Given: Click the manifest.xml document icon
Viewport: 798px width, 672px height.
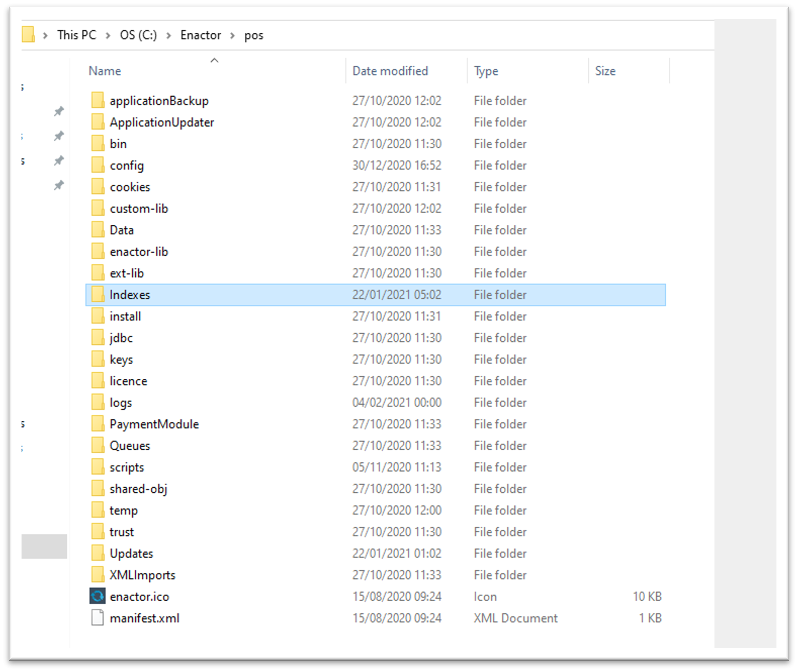Looking at the screenshot, I should pos(97,618).
